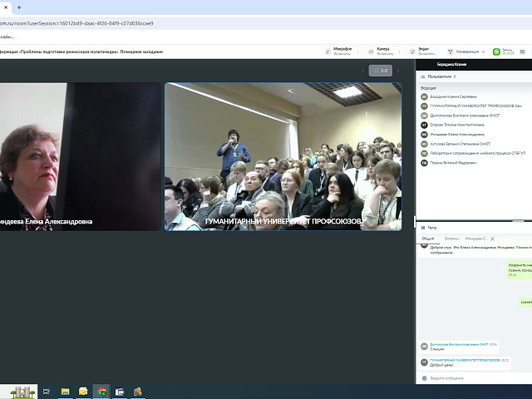Toggle the camera on
The image size is (532, 399).
[382, 51]
